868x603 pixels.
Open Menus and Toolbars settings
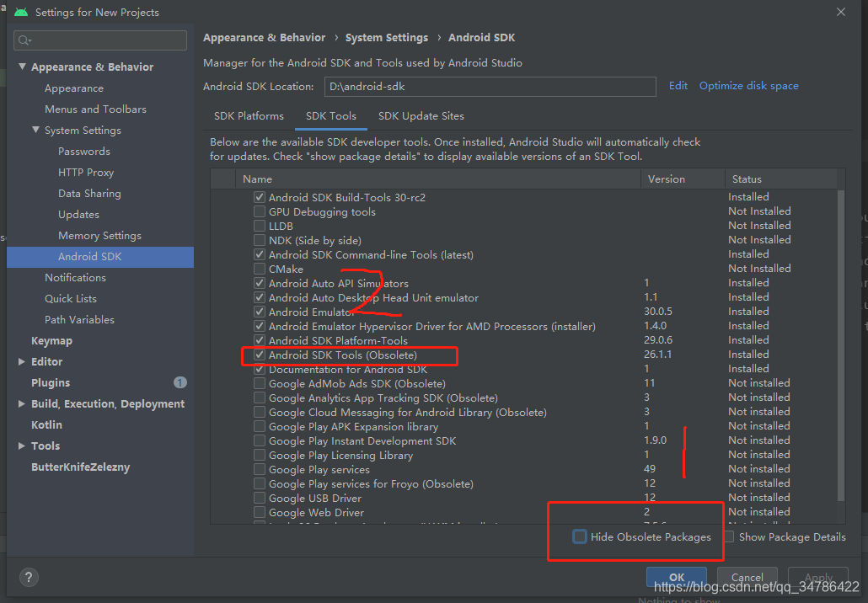[96, 109]
